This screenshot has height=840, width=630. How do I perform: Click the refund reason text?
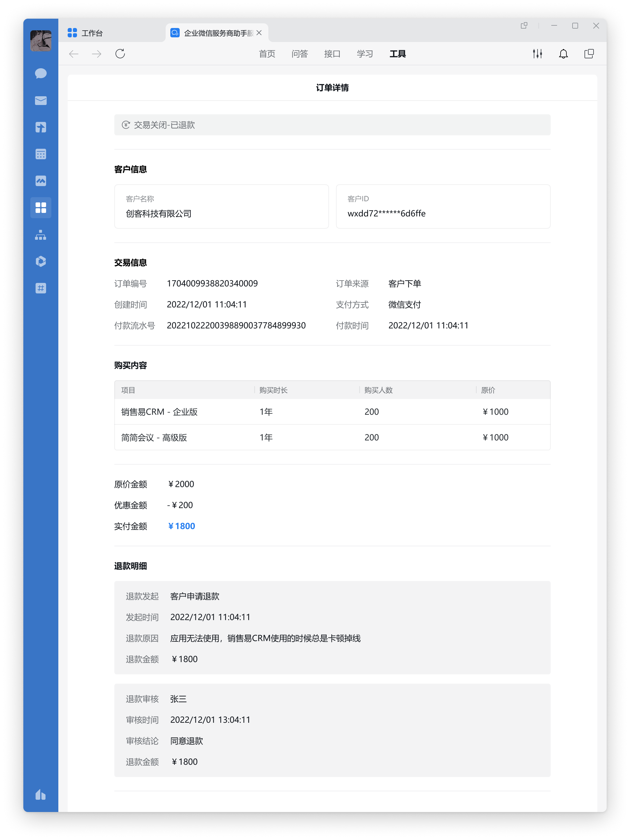tap(265, 638)
